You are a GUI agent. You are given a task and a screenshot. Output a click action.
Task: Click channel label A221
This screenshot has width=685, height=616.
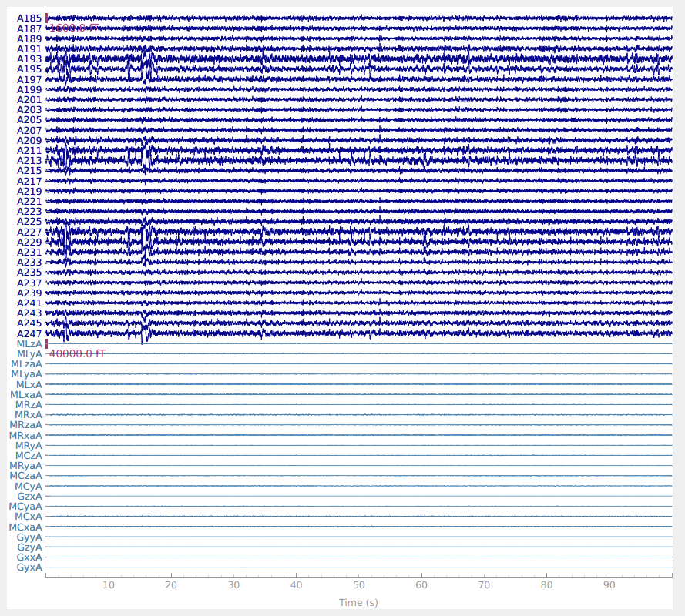click(29, 201)
